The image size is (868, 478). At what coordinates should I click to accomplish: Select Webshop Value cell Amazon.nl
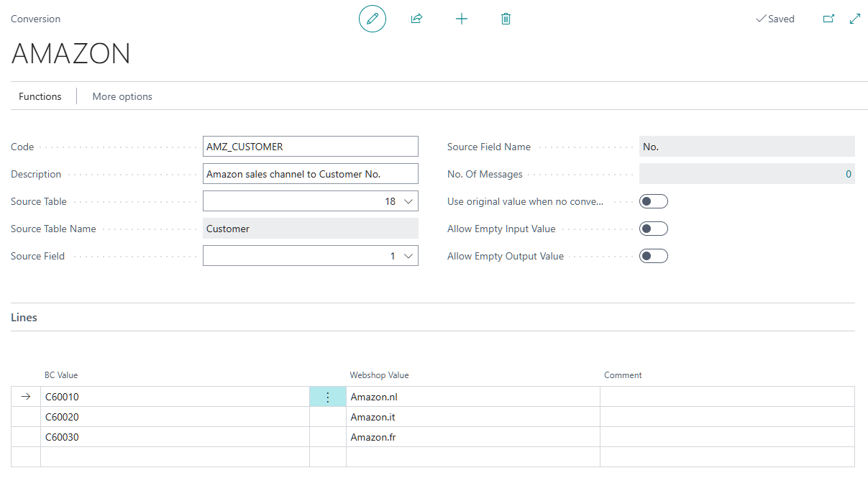point(473,397)
